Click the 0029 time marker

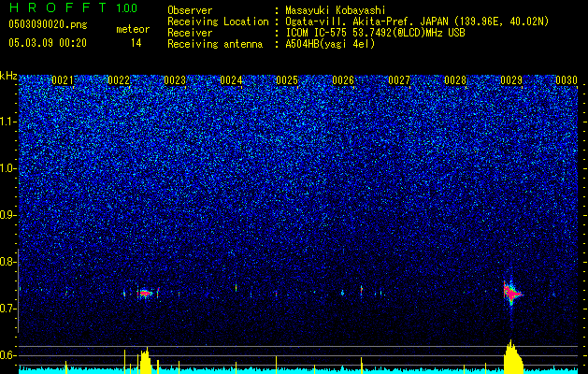pos(511,80)
